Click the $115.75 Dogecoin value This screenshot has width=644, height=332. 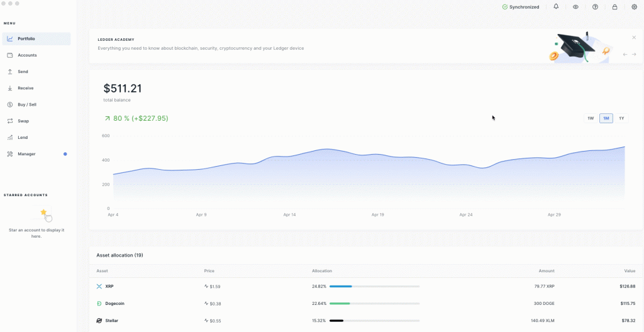[628, 304]
